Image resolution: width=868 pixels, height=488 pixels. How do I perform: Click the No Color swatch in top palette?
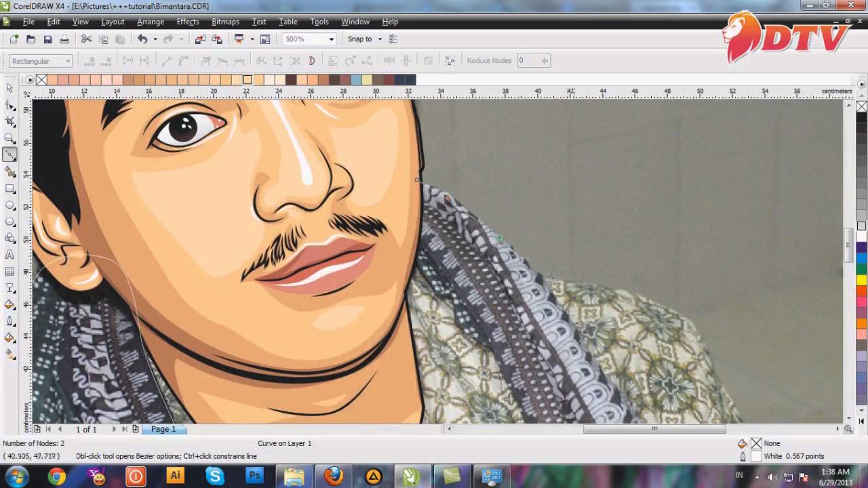coord(41,80)
